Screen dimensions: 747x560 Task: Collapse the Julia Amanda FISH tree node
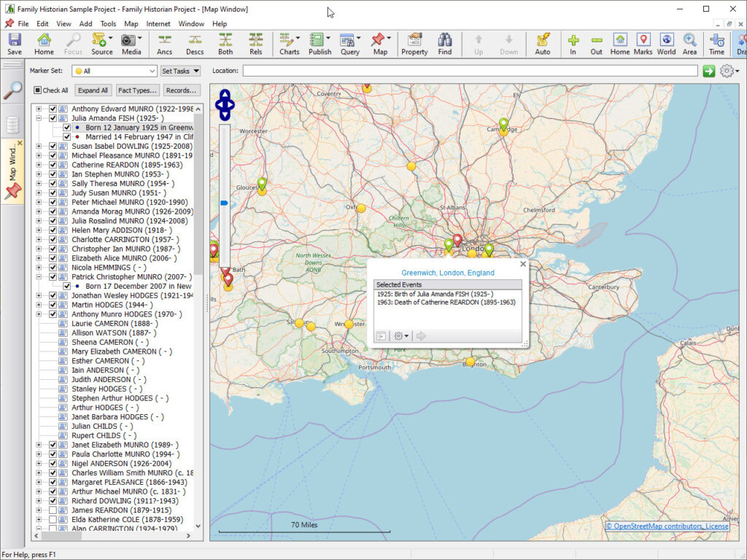[39, 118]
